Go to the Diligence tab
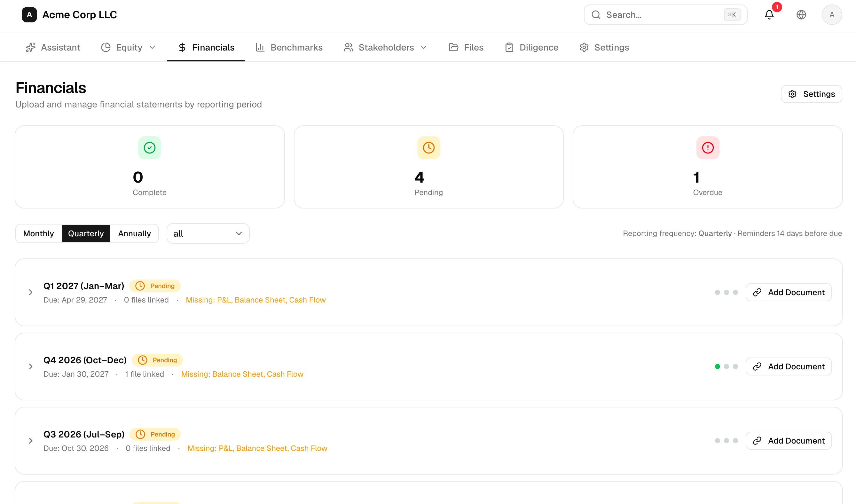Viewport: 856px width, 504px height. [531, 47]
